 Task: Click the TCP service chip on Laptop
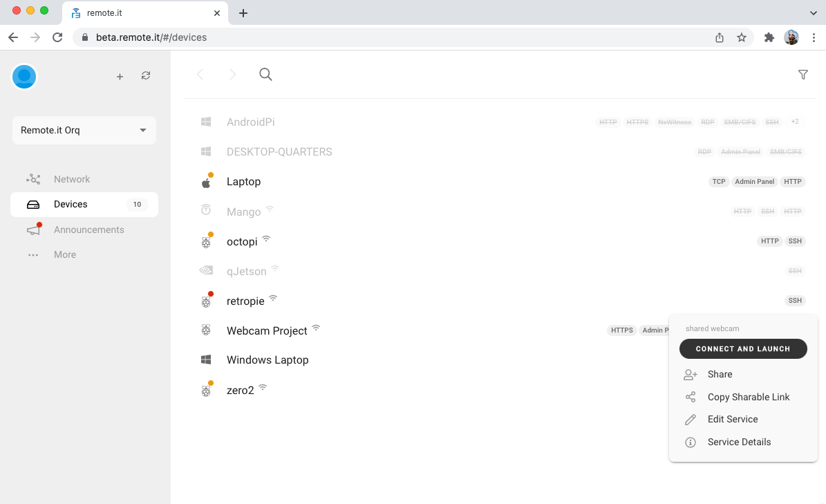coord(719,182)
